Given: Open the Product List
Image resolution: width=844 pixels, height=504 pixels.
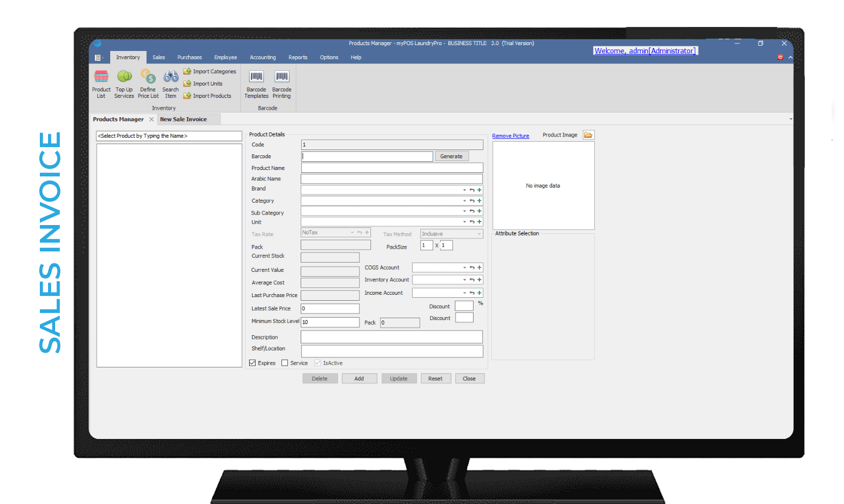Looking at the screenshot, I should point(101,83).
